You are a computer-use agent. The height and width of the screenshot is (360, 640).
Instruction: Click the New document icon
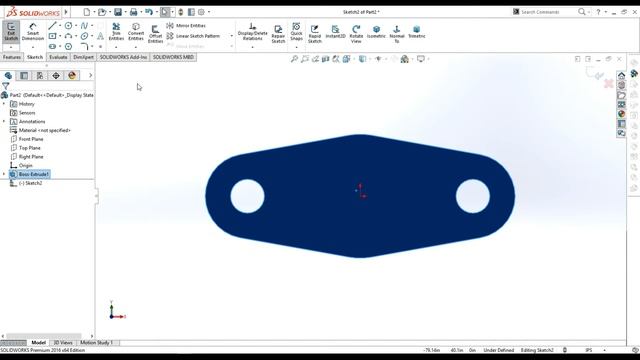click(x=87, y=12)
